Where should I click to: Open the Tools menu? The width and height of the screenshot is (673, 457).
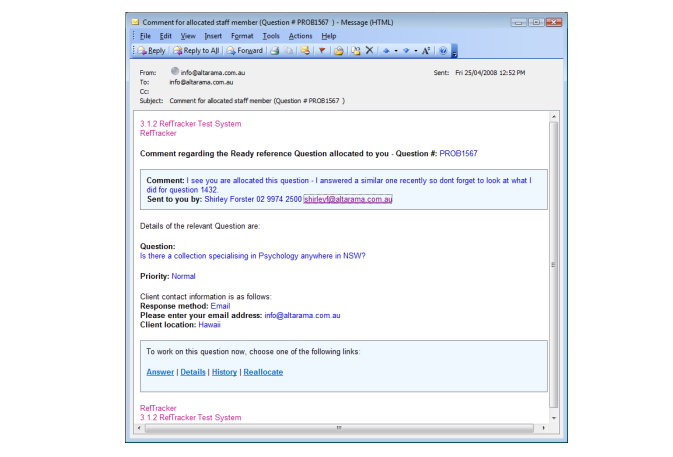coord(271,36)
